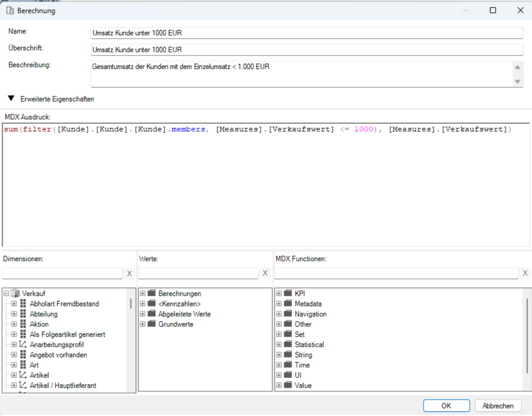Click the Grundwerte folder icon

coord(152,324)
